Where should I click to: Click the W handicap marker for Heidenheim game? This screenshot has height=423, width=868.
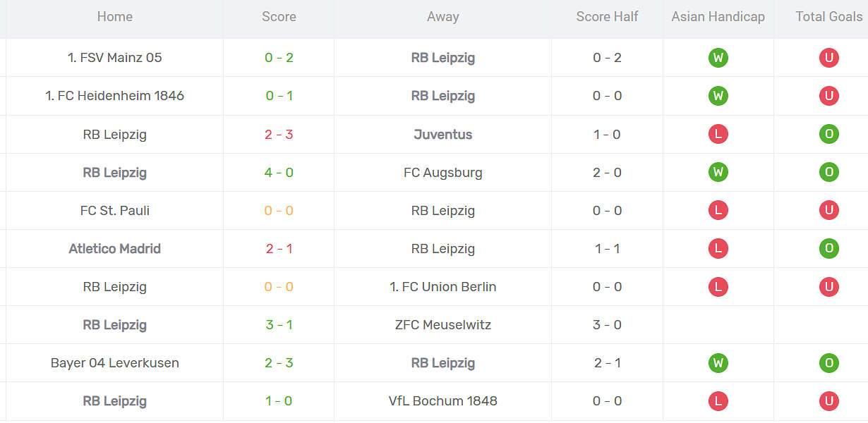tap(718, 96)
